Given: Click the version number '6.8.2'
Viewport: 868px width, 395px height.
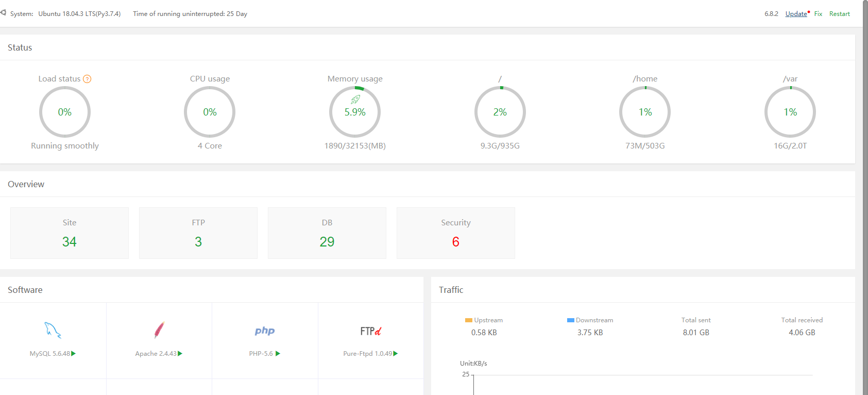Looking at the screenshot, I should coord(771,14).
